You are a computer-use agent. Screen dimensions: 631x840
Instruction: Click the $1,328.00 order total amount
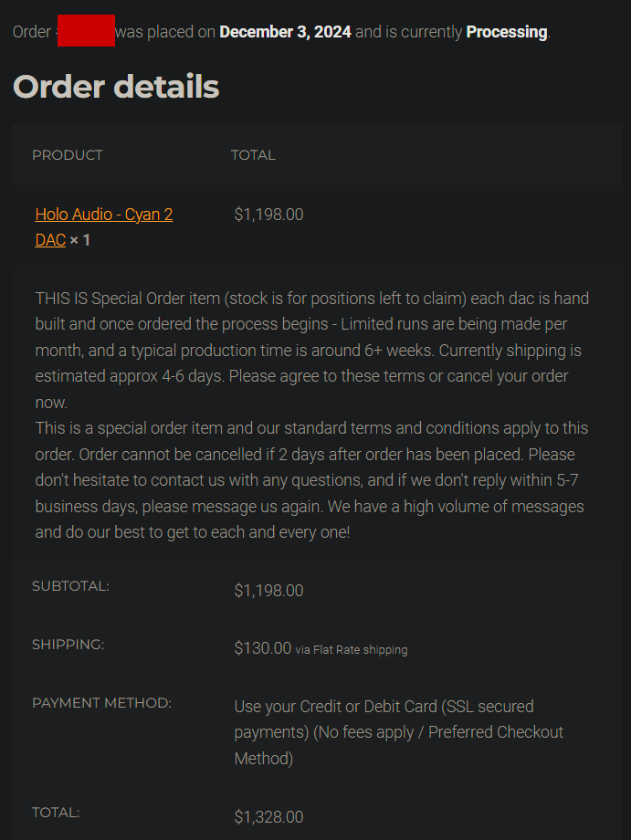268,816
